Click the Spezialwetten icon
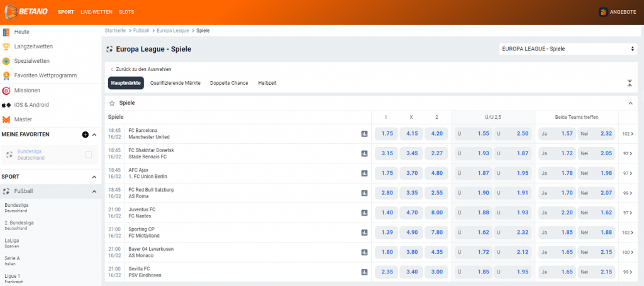 point(6,61)
